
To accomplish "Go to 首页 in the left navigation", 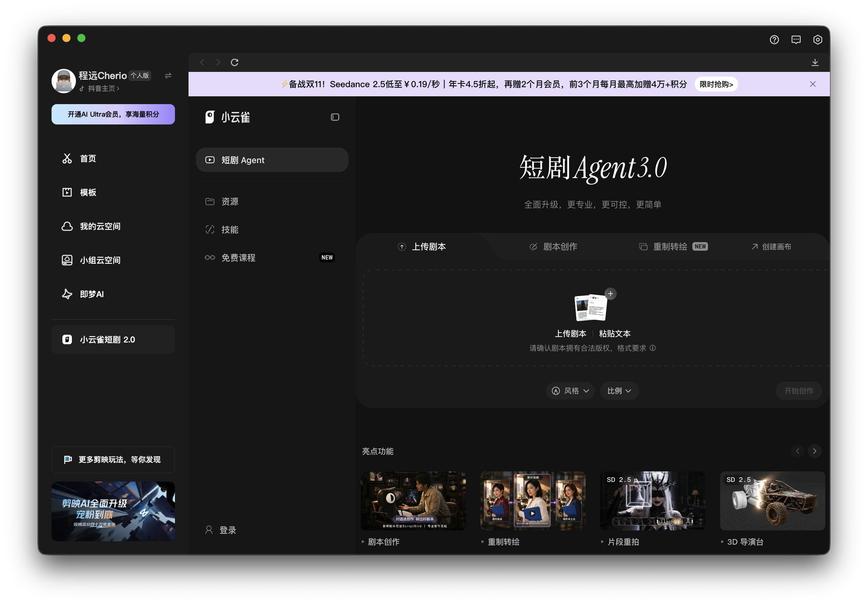I will point(113,158).
